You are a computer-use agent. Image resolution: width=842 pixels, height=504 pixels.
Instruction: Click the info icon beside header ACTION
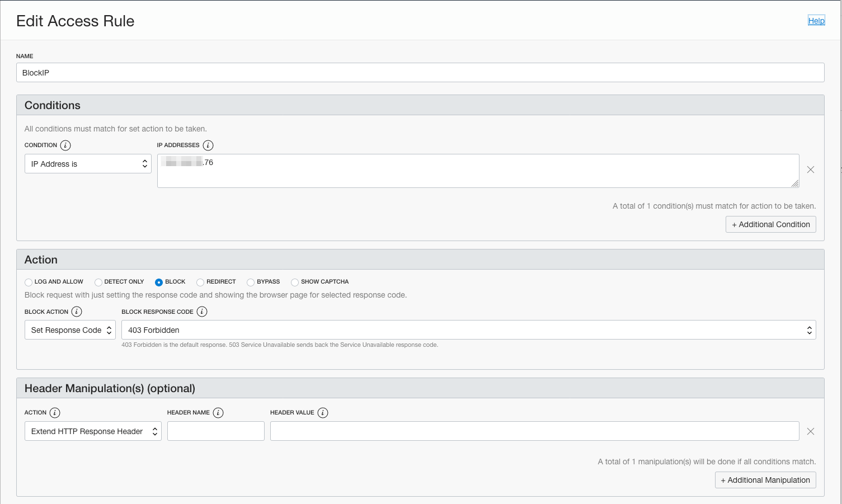coord(55,413)
